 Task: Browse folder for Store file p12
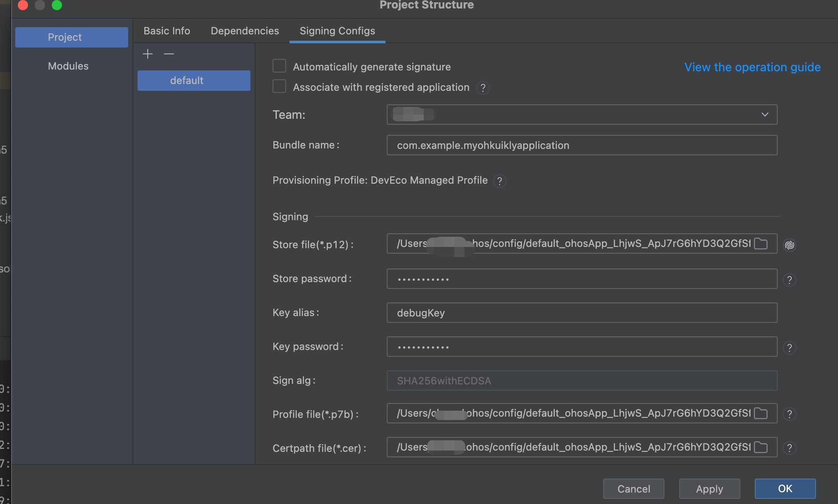tap(761, 244)
